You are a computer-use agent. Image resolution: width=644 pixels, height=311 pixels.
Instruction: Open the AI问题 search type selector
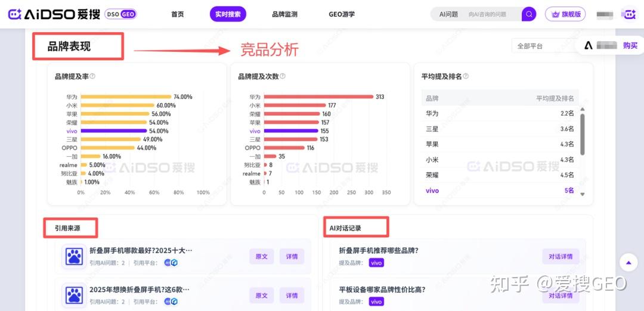pyautogui.click(x=448, y=14)
